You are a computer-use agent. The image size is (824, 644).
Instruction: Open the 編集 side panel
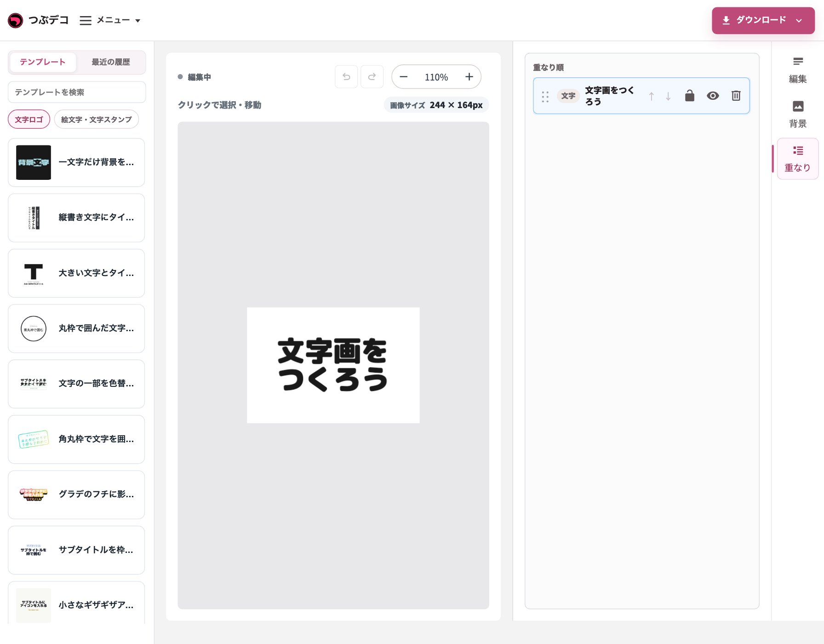pos(798,70)
